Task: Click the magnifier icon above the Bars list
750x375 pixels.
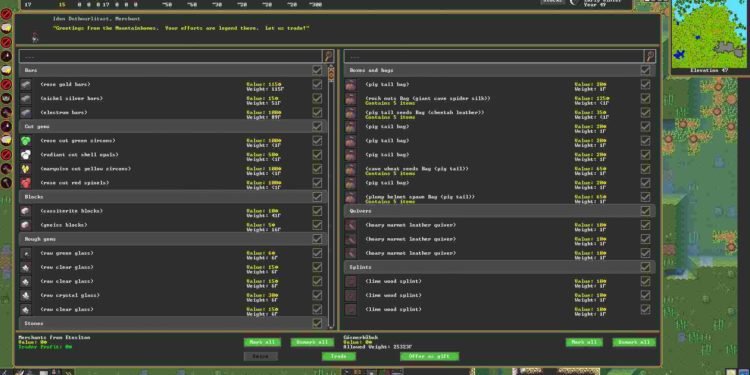Action: click(x=328, y=56)
